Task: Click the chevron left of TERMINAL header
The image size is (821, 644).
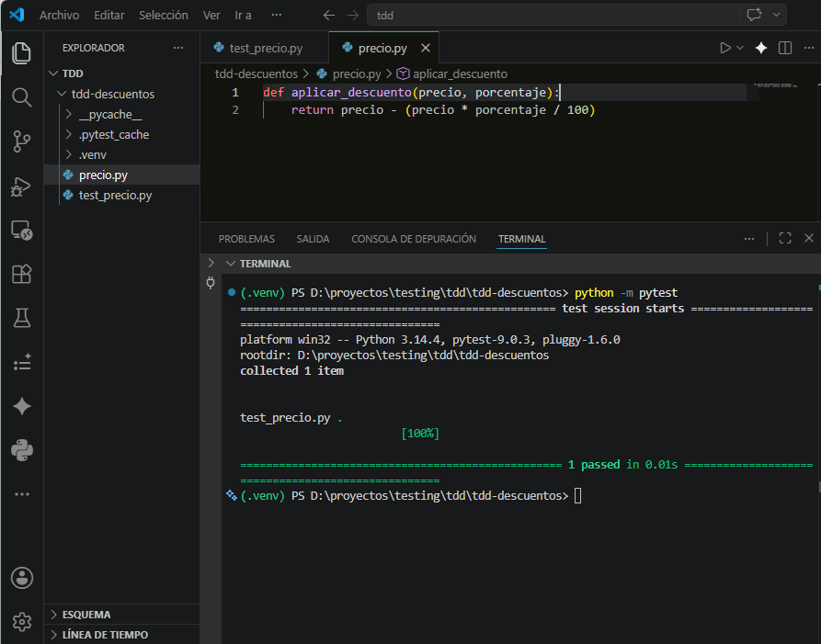Action: 211,263
